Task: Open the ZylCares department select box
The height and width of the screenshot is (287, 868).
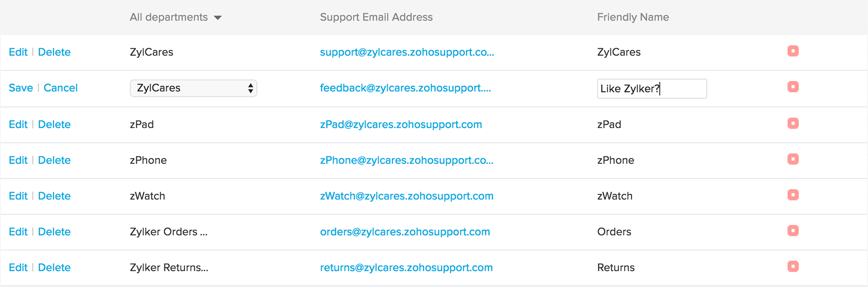Action: (193, 88)
